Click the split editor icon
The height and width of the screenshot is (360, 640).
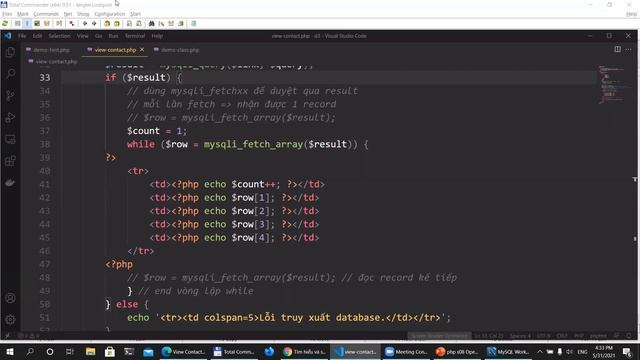[618, 49]
